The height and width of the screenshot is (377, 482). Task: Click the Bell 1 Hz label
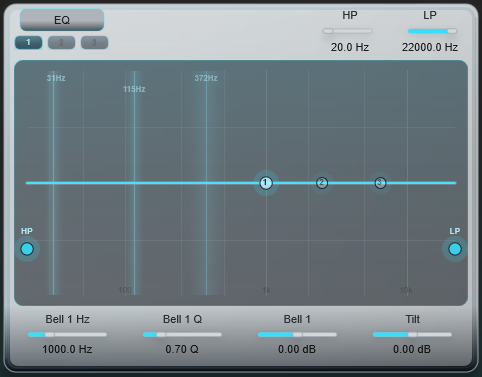(67, 319)
